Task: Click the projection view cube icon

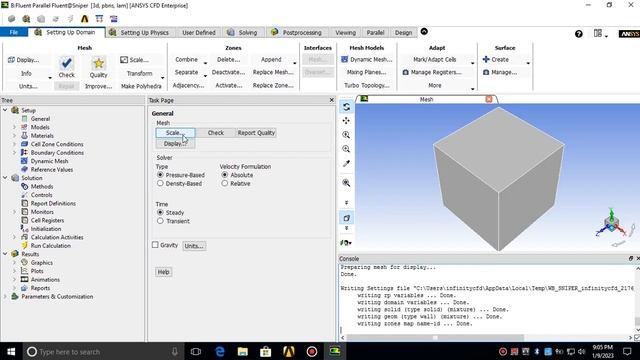Action: click(x=346, y=218)
